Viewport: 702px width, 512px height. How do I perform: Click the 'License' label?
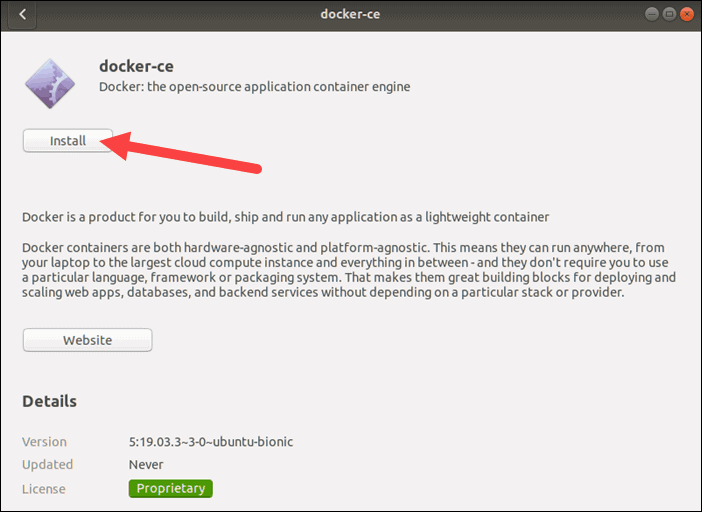(44, 489)
